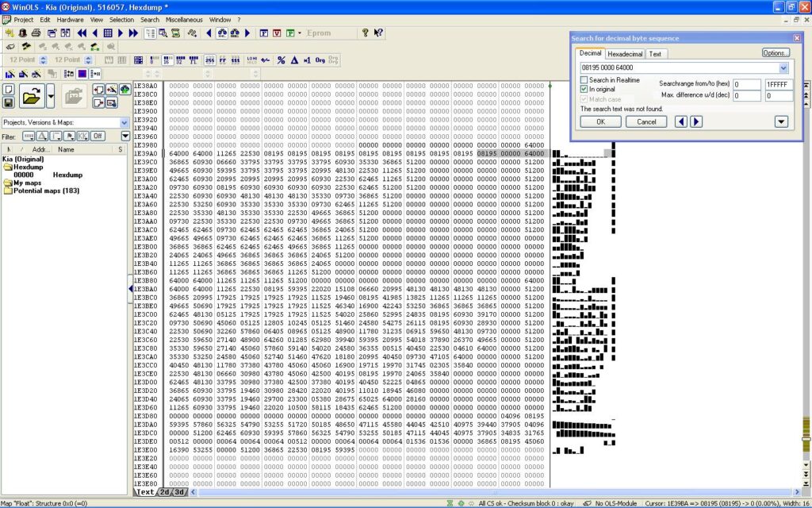Click the print icon in top toolbar
812x508 pixels.
[36, 33]
